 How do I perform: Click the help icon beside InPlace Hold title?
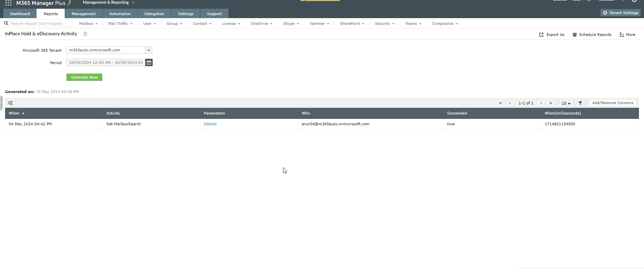click(85, 34)
